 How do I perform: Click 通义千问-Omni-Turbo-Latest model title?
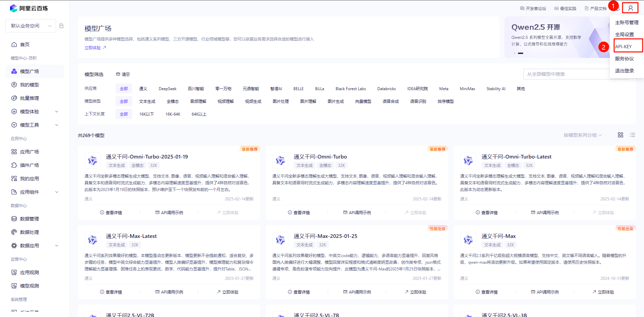(516, 157)
